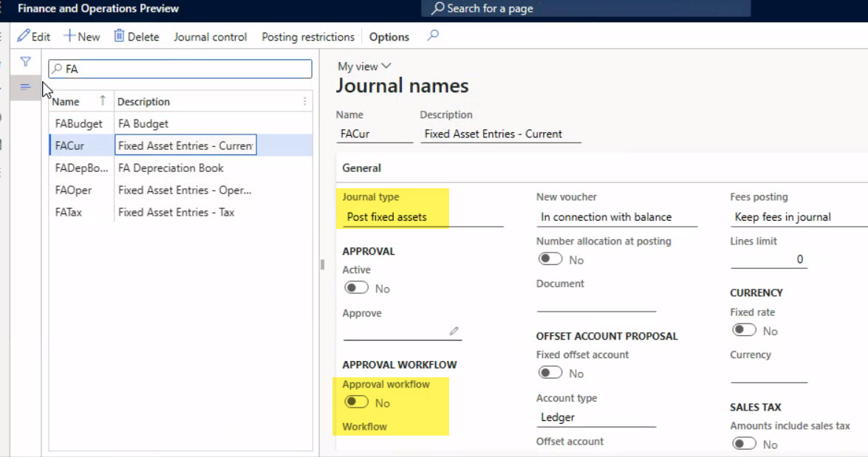Open the Journal control menu

tap(210, 37)
